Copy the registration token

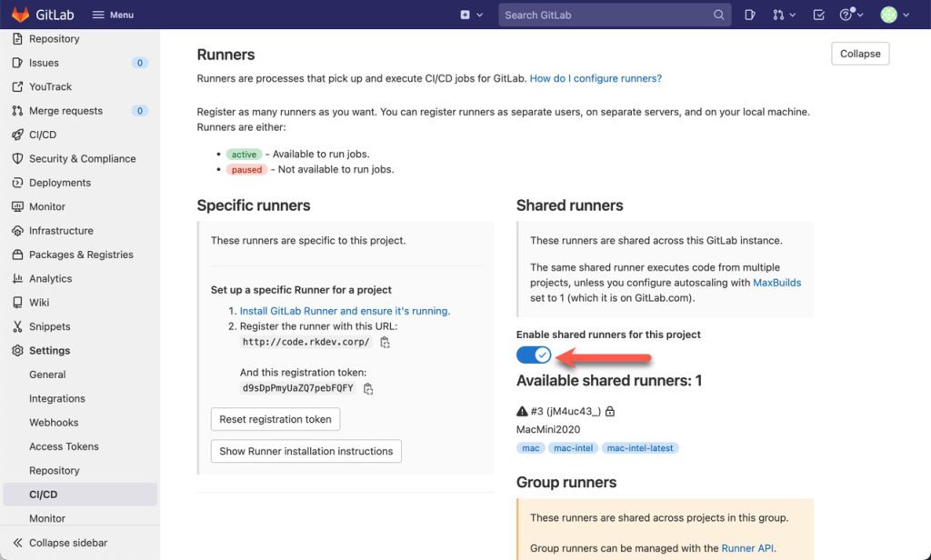[368, 388]
